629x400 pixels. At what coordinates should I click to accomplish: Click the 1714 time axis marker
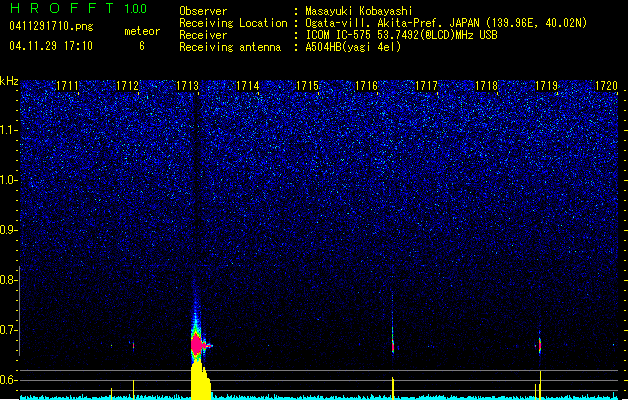click(x=248, y=86)
